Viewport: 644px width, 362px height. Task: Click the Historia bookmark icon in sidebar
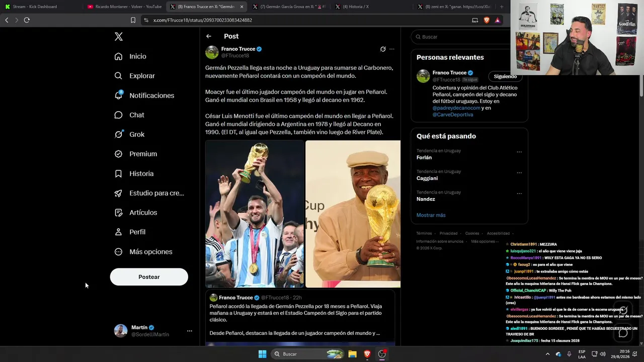point(118,173)
